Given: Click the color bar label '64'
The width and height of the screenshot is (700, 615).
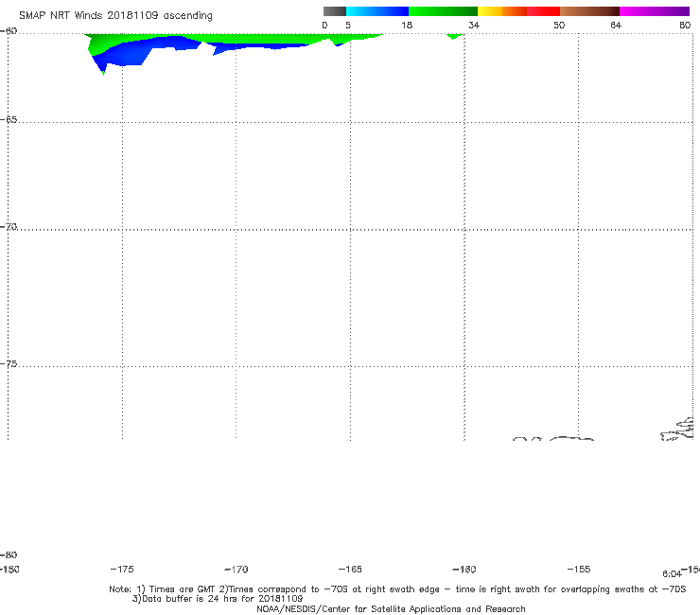Looking at the screenshot, I should tap(616, 25).
